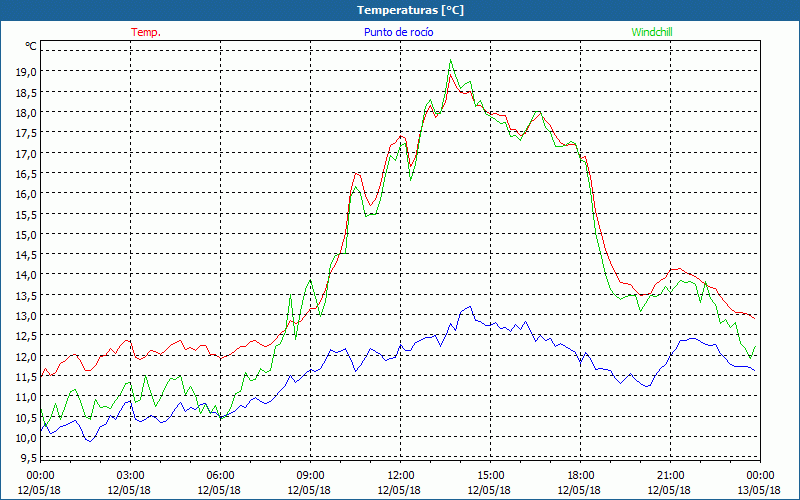The height and width of the screenshot is (500, 800).
Task: Click the 15:00 time axis label
Action: [x=490, y=476]
